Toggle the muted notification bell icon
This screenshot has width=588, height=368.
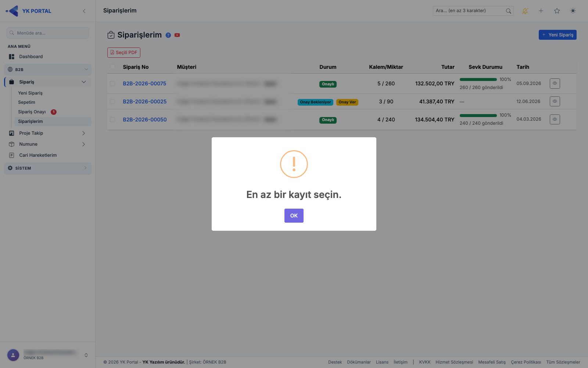pyautogui.click(x=525, y=11)
